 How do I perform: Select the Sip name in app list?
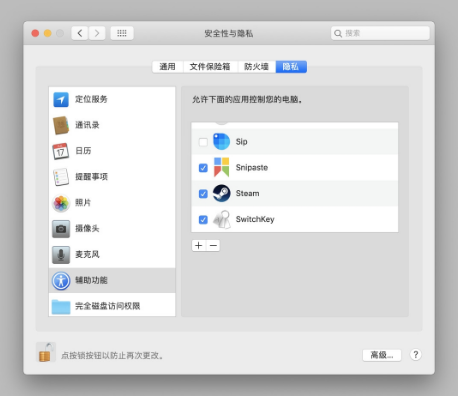[x=242, y=142]
